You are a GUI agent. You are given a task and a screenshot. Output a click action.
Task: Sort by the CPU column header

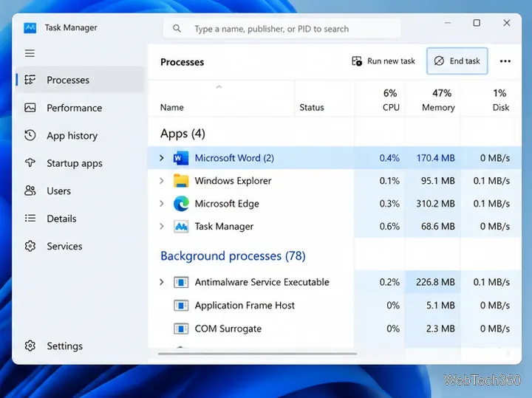click(x=391, y=108)
